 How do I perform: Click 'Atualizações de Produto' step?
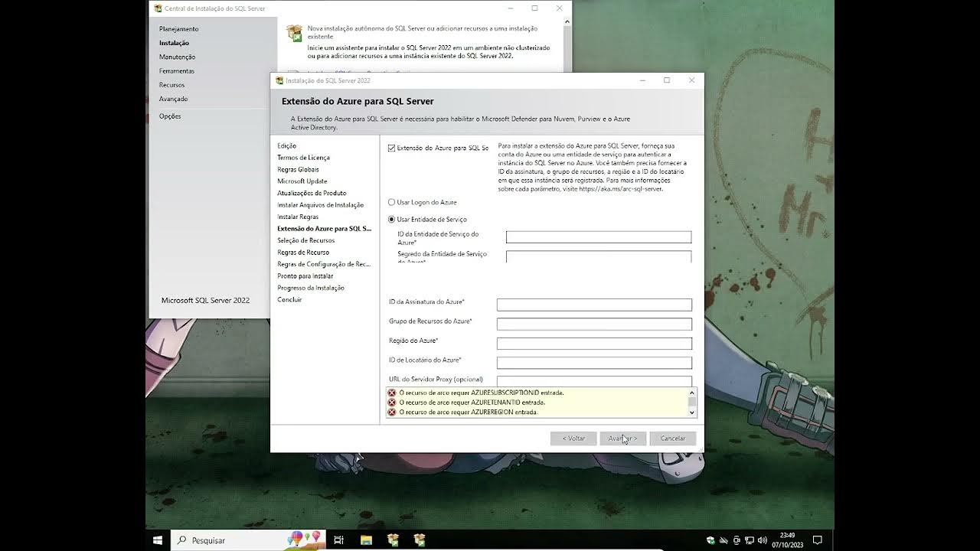click(x=312, y=194)
